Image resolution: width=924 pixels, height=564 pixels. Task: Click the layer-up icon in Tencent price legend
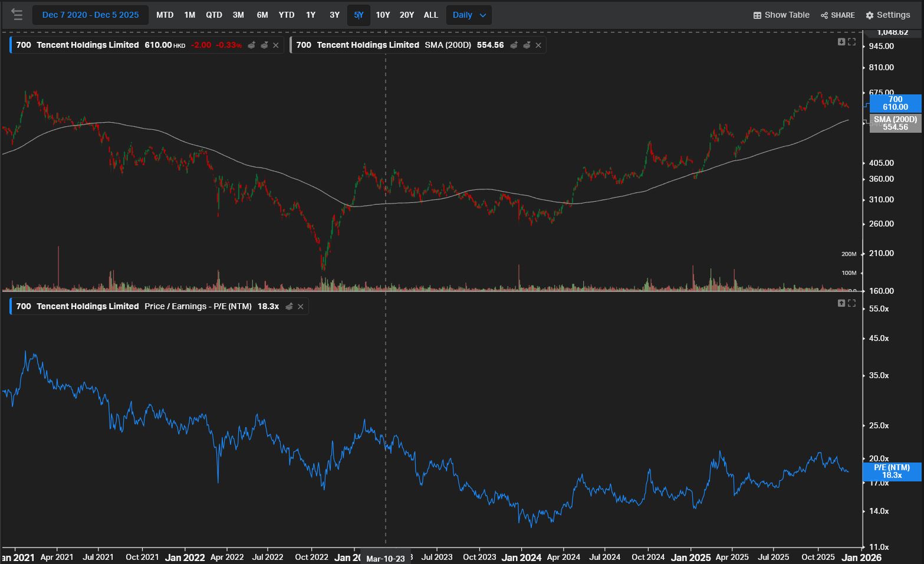(252, 45)
